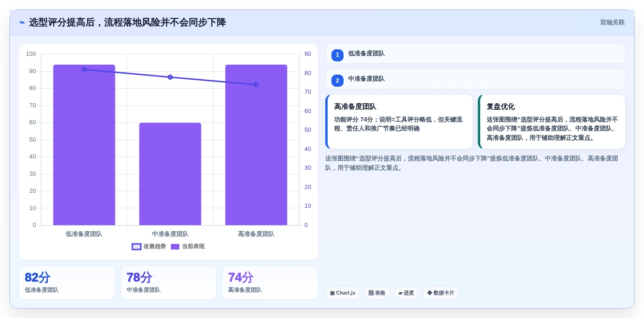Click the 82分 stat card
644x318 pixels.
point(67,282)
